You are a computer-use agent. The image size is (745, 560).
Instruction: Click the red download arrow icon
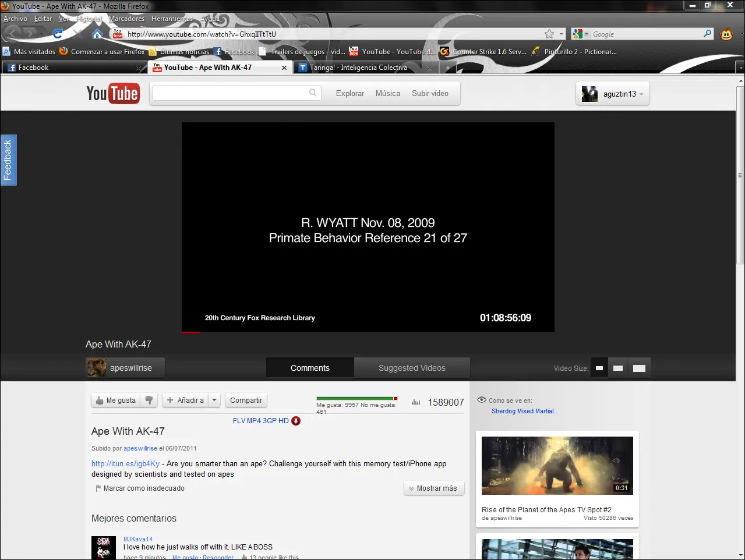[296, 421]
